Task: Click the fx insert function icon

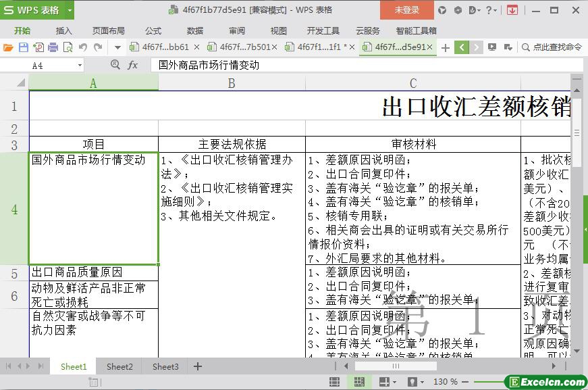Action: (133, 65)
